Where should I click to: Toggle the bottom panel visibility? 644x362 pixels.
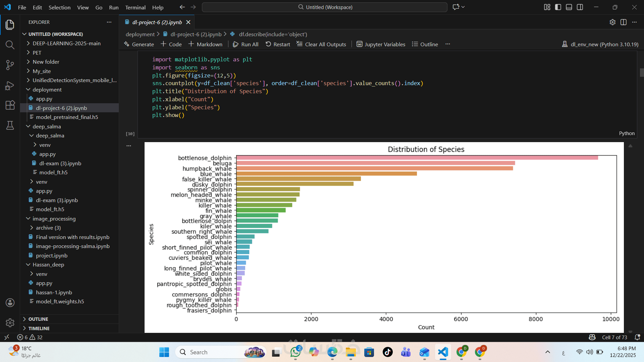(x=569, y=7)
